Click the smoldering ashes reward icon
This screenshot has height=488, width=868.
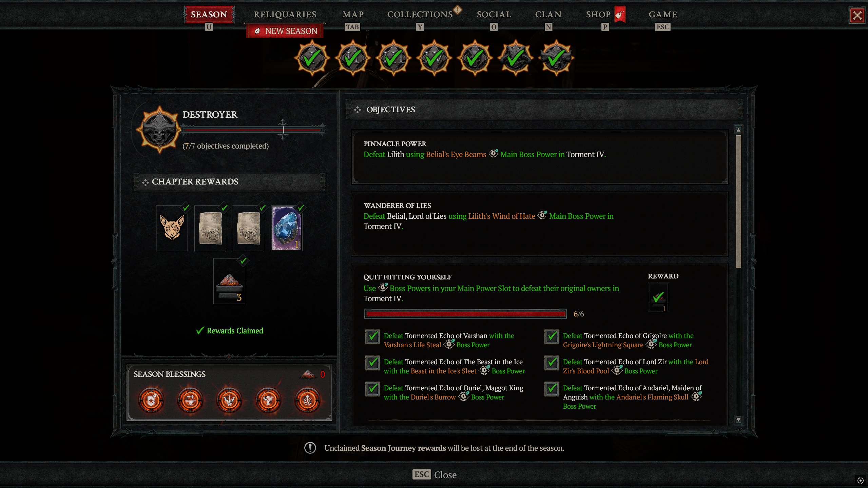[x=229, y=281]
